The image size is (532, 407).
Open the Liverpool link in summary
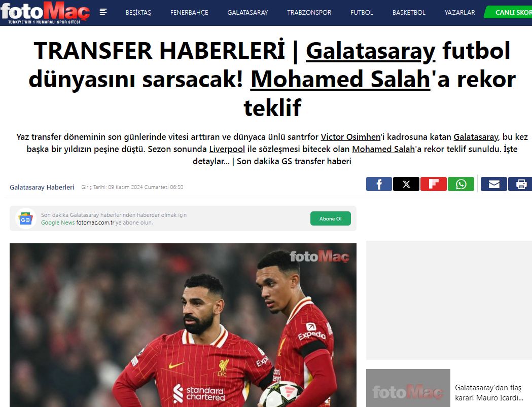click(x=227, y=149)
